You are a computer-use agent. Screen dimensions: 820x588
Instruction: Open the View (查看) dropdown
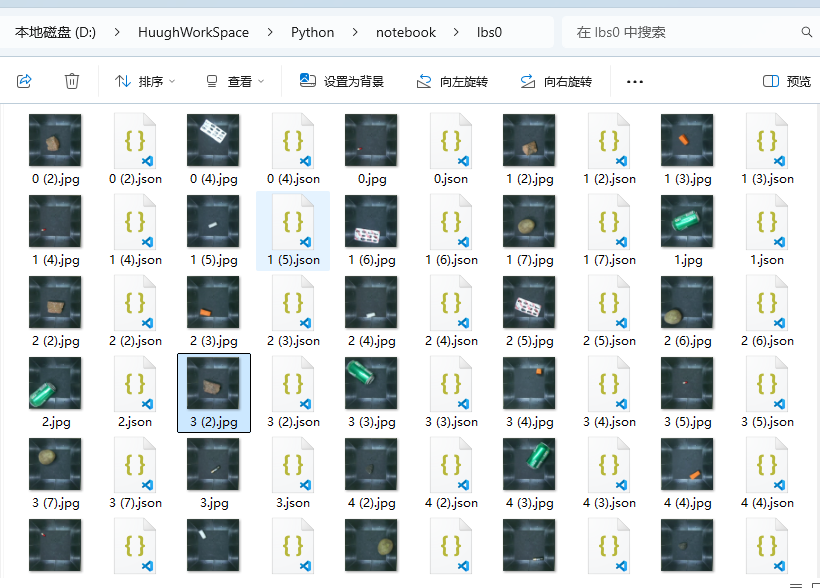(235, 81)
